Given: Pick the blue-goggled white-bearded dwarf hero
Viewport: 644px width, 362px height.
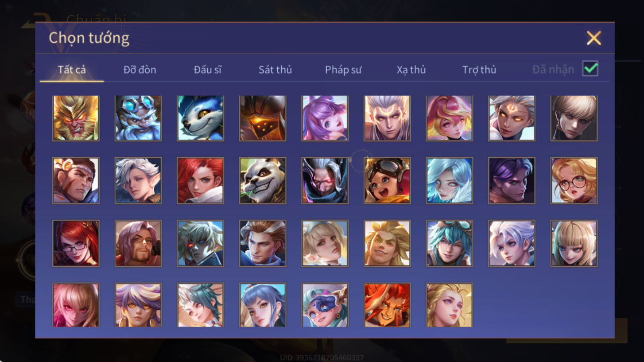Looking at the screenshot, I should click(138, 118).
